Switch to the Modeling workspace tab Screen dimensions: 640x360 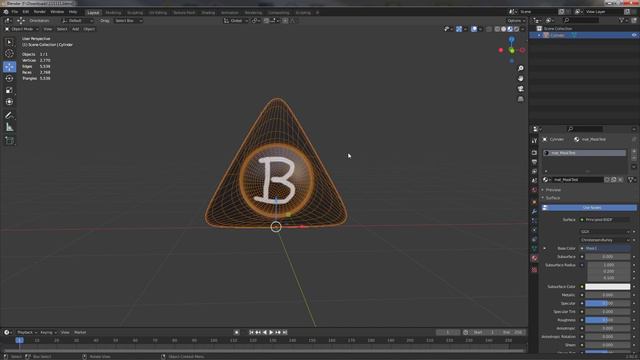(113, 13)
